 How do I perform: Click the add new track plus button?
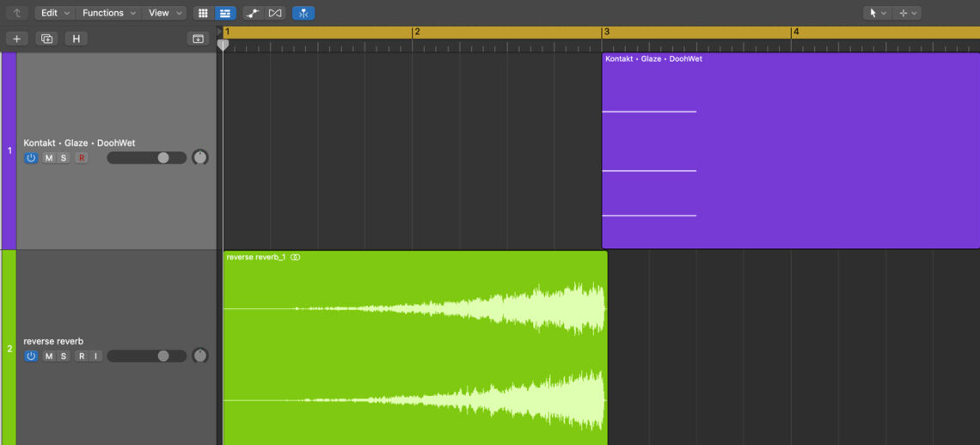coord(16,39)
